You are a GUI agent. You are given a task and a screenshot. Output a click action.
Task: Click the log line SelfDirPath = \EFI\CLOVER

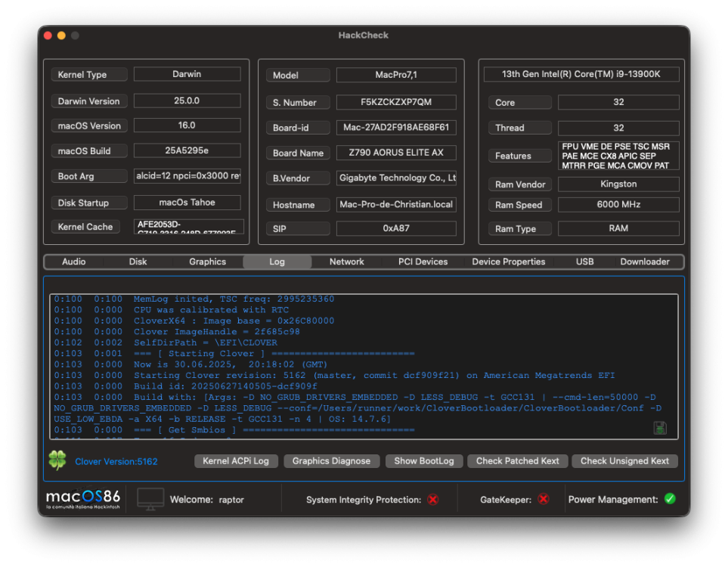pos(166,342)
